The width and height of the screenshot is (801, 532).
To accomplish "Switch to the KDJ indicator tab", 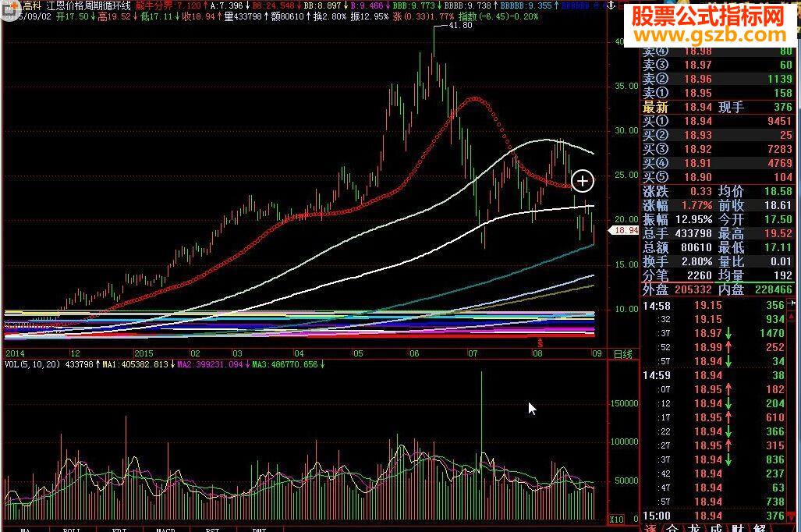I will 119,530.
